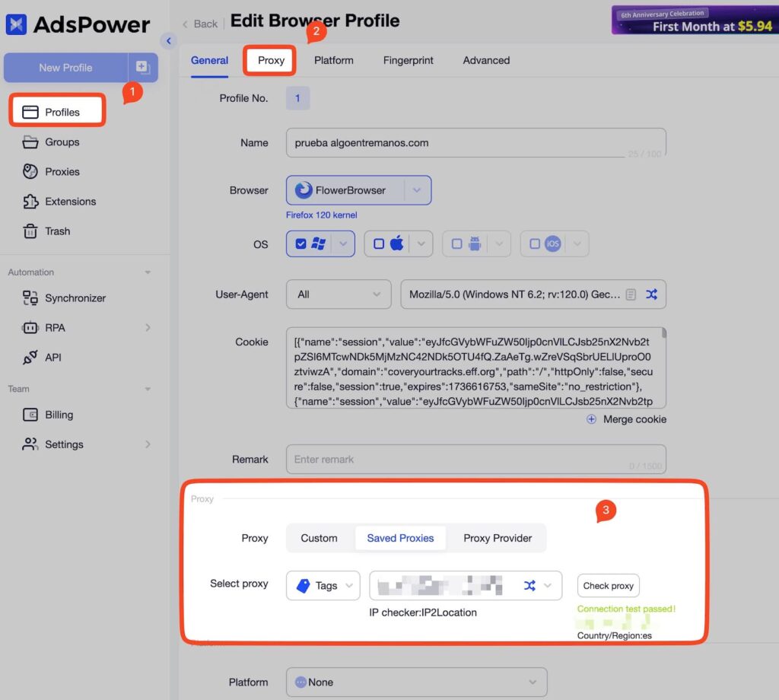Click the batch-create icon beside New Profile
The image size is (779, 700).
142,67
